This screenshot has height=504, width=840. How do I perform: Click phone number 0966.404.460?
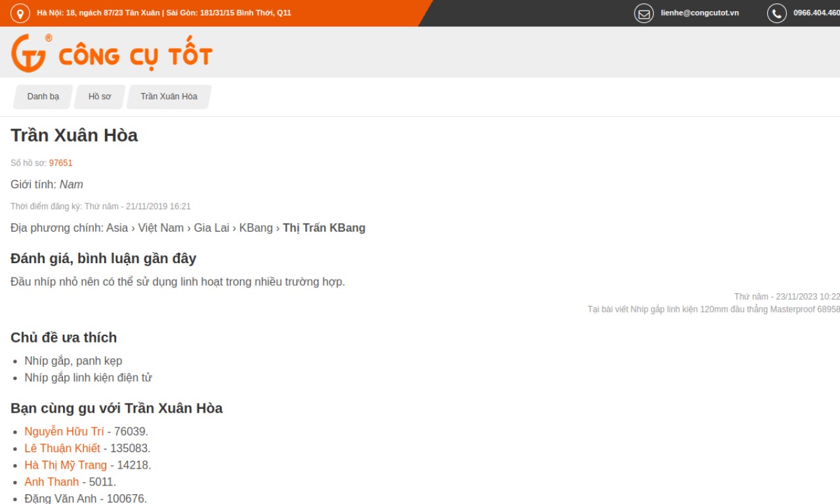click(x=816, y=13)
